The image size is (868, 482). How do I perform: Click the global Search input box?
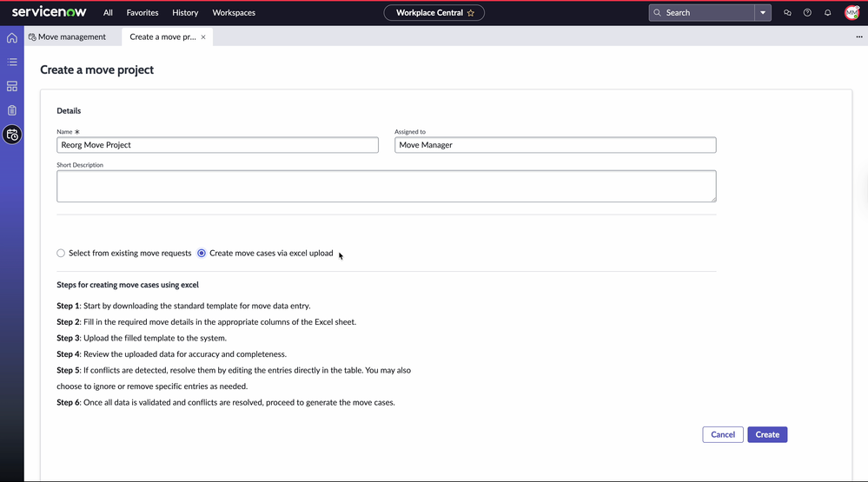point(701,13)
